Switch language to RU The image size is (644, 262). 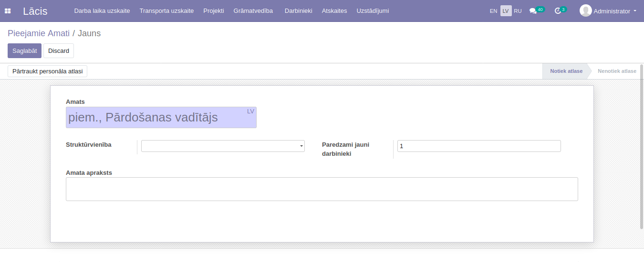pyautogui.click(x=518, y=11)
